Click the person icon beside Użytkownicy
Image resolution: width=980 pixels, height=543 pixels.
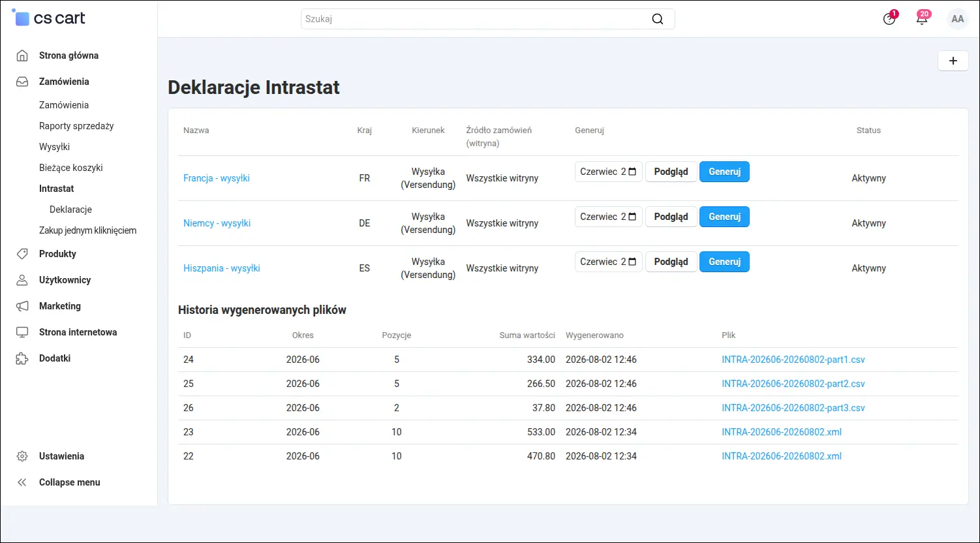(x=22, y=280)
